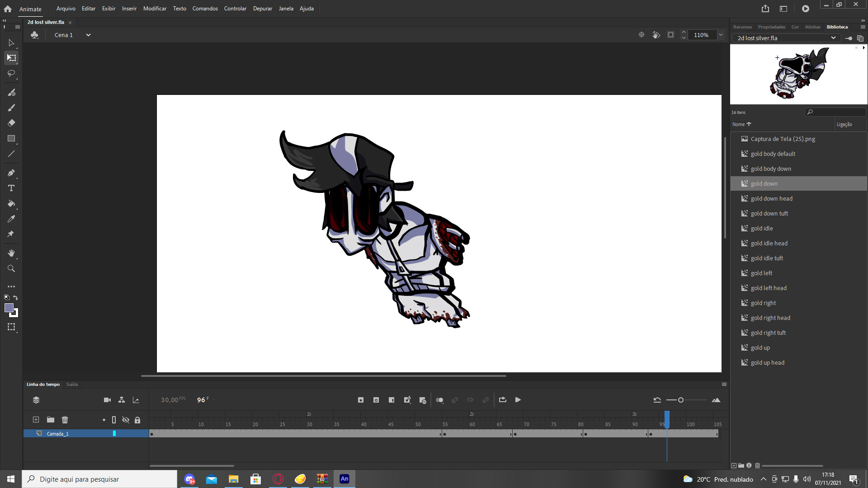Viewport: 868px width, 488px height.
Task: Select the Hand tool
Action: 11,253
